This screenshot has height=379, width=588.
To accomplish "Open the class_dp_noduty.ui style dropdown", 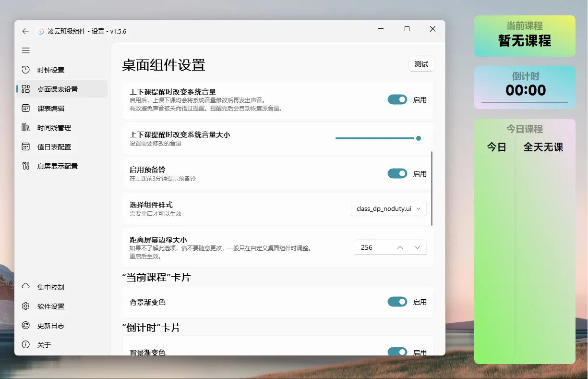I will pyautogui.click(x=388, y=208).
